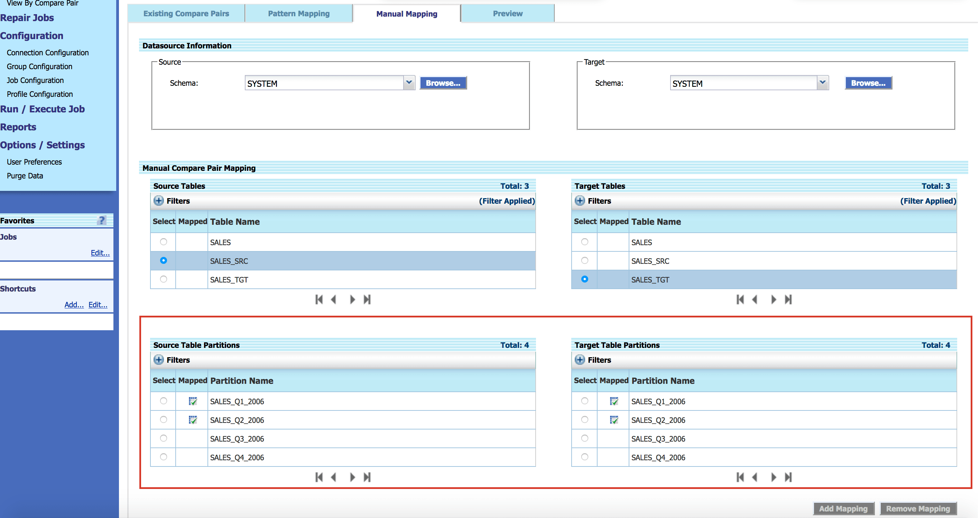The height and width of the screenshot is (518, 980).
Task: Go to first page of Source Tables
Action: click(x=319, y=299)
